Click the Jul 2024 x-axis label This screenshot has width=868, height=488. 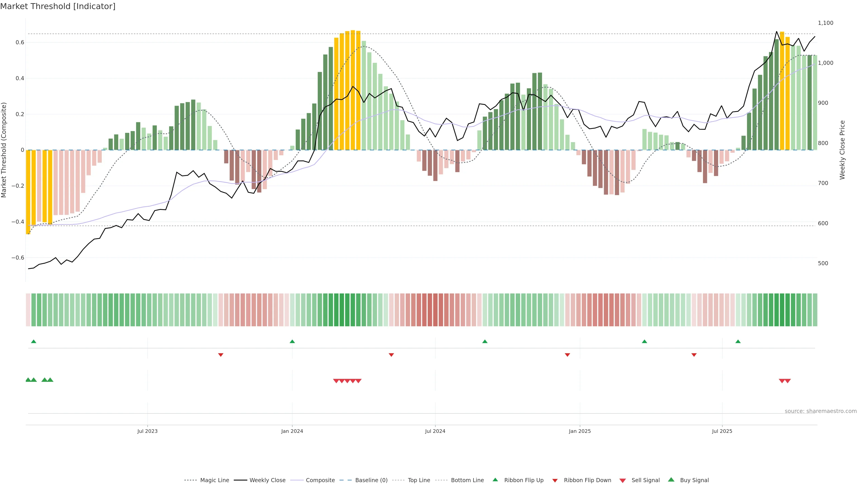point(435,431)
